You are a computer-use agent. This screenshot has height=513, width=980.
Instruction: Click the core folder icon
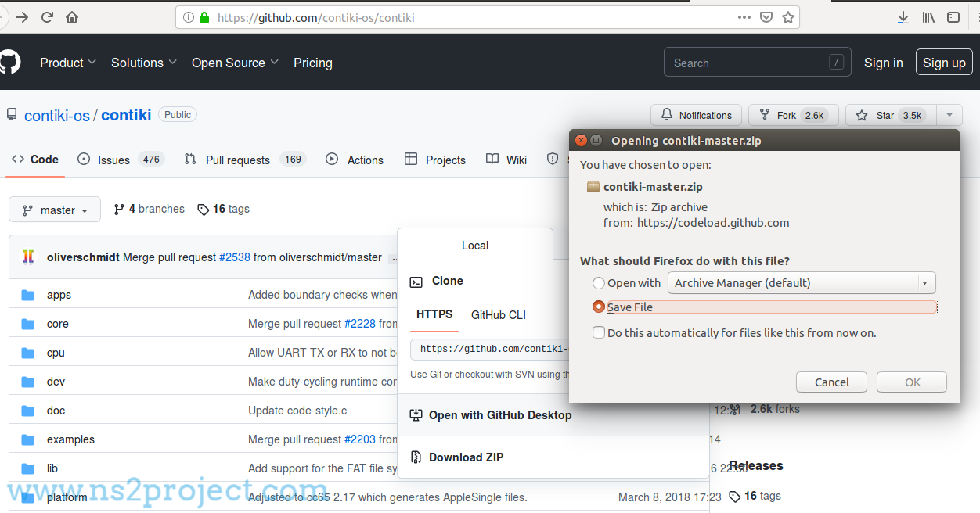click(28, 324)
